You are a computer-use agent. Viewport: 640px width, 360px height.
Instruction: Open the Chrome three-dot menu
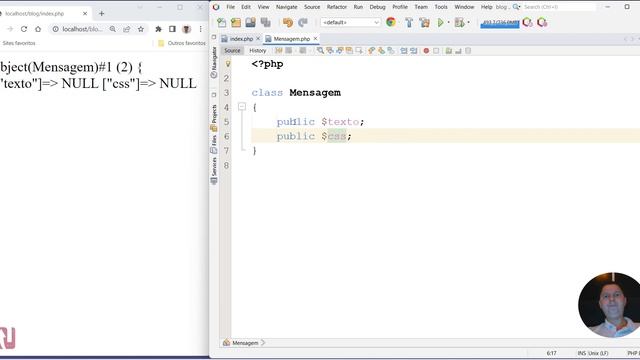200,29
